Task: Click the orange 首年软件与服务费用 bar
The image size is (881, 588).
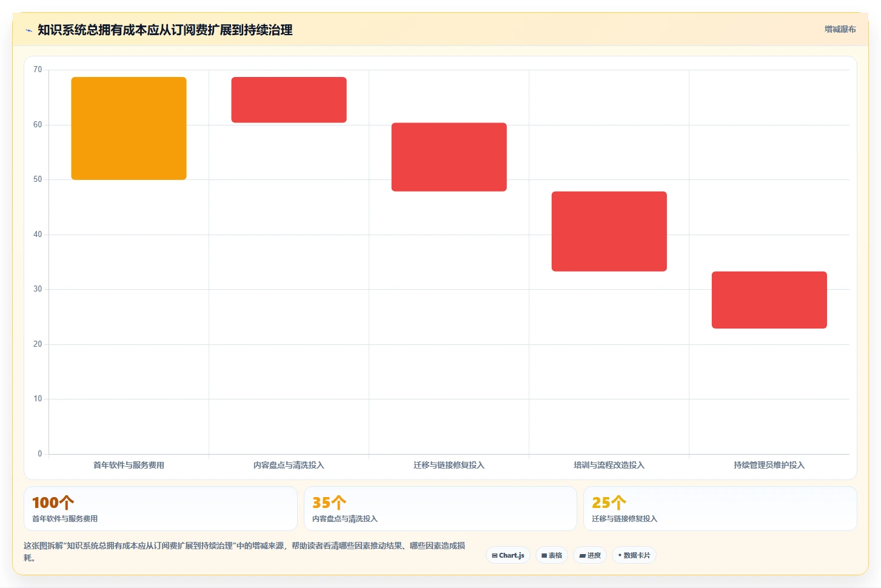Action: point(129,129)
